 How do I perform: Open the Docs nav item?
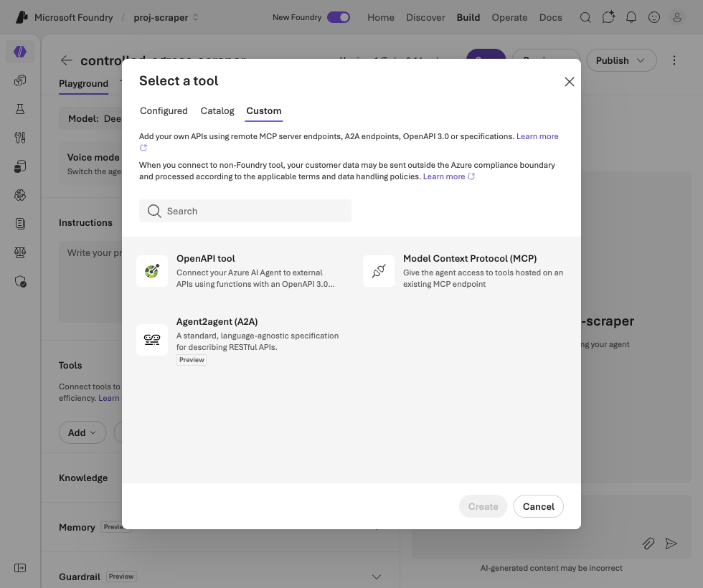click(550, 17)
